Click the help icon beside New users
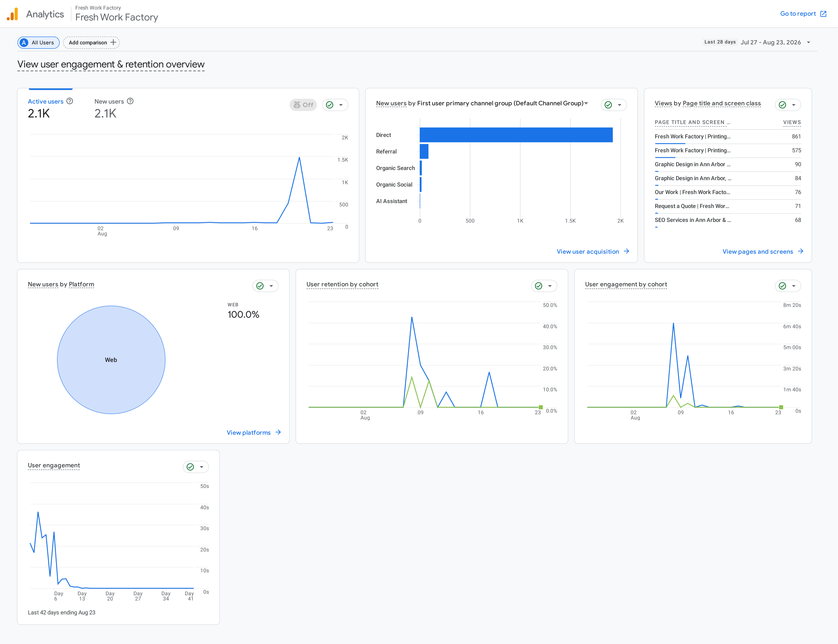 click(x=130, y=101)
